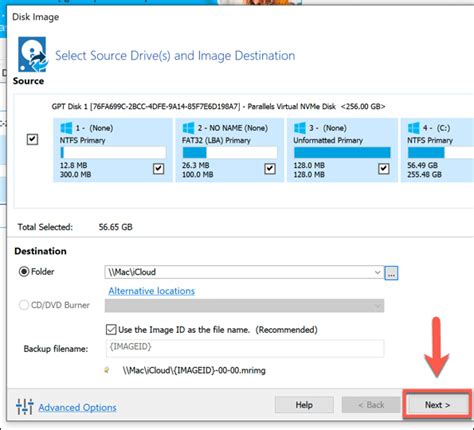The image size is (474, 430).
Task: Click the 56.49 GB used size on partition 4
Action: click(422, 165)
